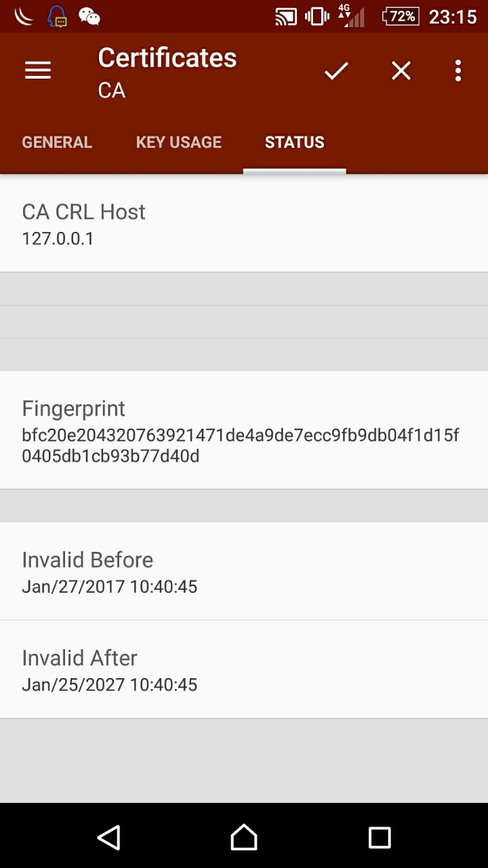Viewport: 488px width, 868px height.
Task: Edit the CA CRL Host field
Action: point(244,223)
